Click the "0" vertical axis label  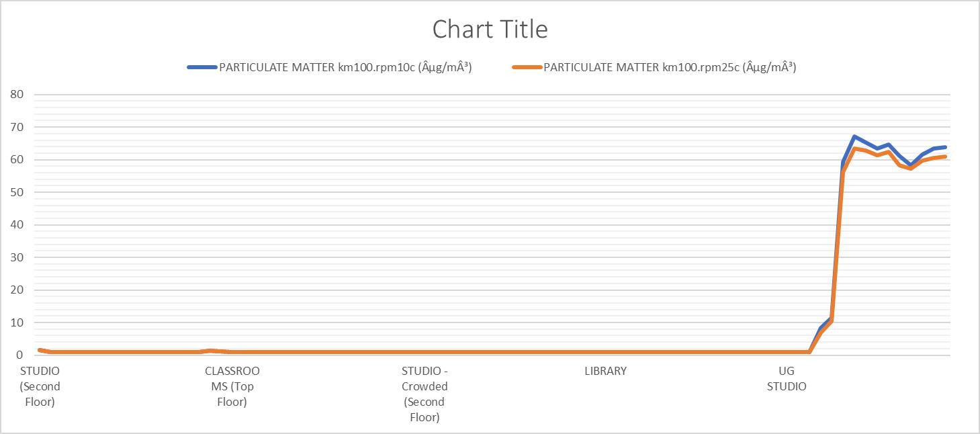[20, 355]
